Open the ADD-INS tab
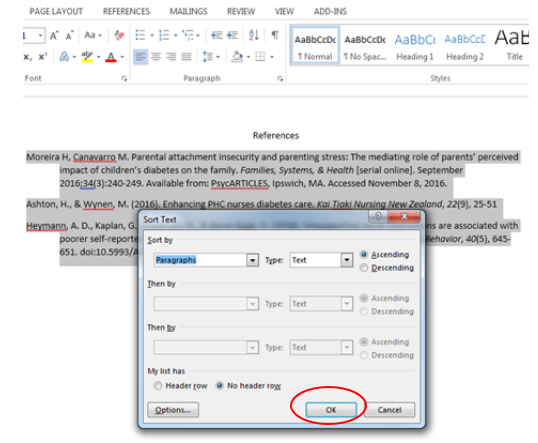538x443 pixels. coord(330,11)
